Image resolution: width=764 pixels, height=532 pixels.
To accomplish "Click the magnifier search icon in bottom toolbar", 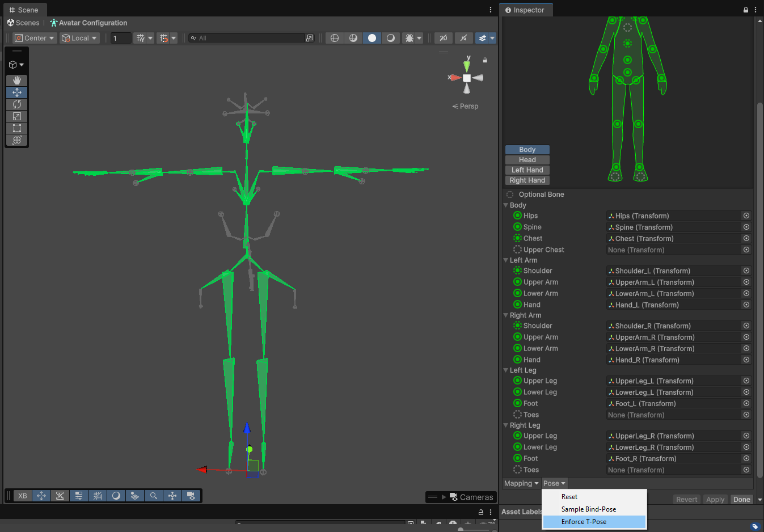I will (154, 495).
